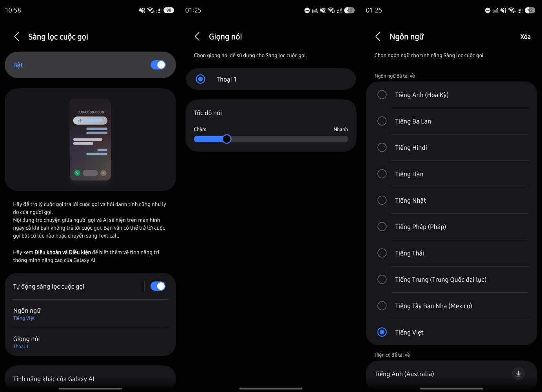Open Tính năng khác của Galaxy AI
This screenshot has height=392, width=542.
click(90, 379)
